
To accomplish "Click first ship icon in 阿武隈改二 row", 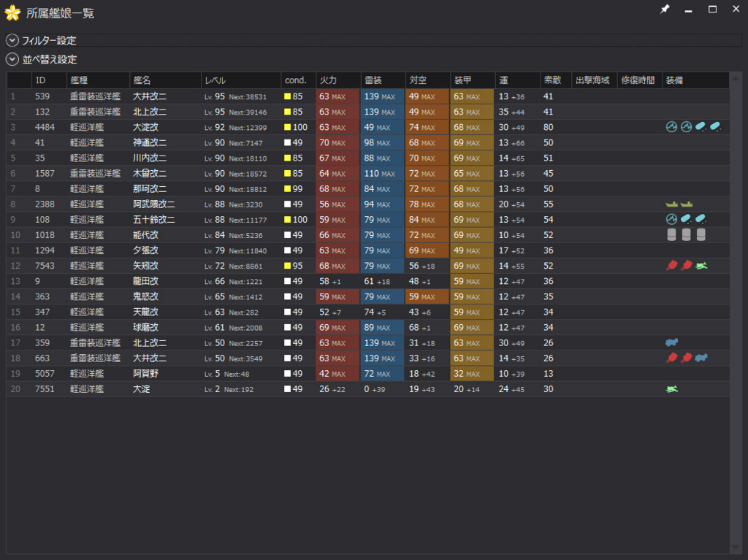I will pyautogui.click(x=672, y=204).
